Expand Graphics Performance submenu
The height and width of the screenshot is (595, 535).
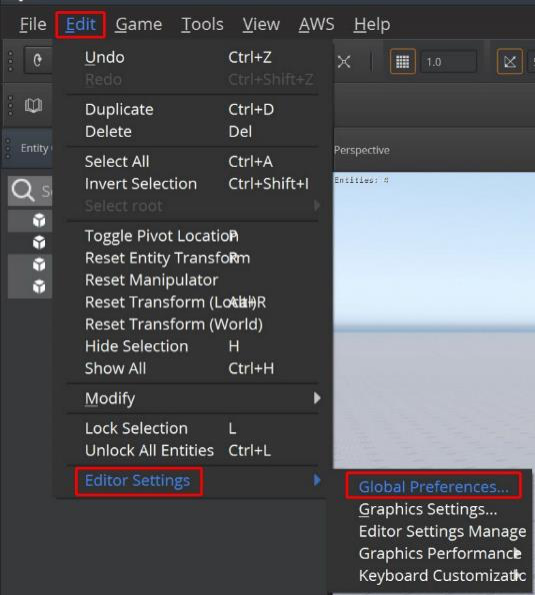439,553
